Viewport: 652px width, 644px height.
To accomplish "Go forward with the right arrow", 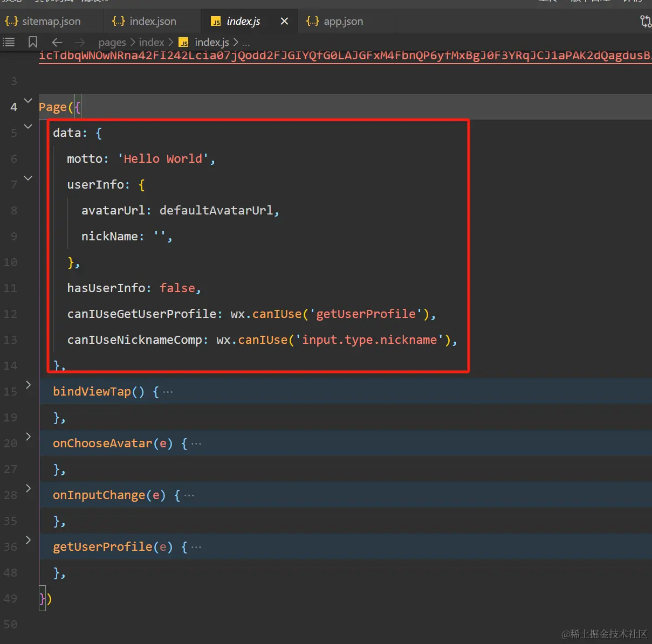I will tap(80, 42).
